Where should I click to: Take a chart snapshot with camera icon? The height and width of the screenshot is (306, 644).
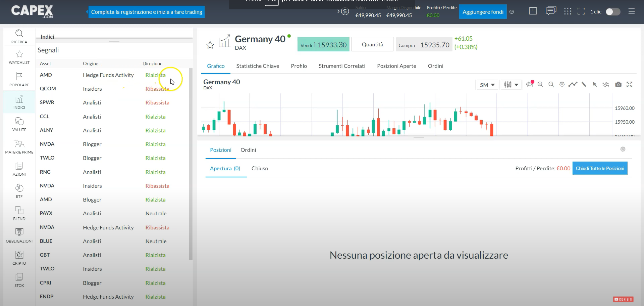click(618, 84)
